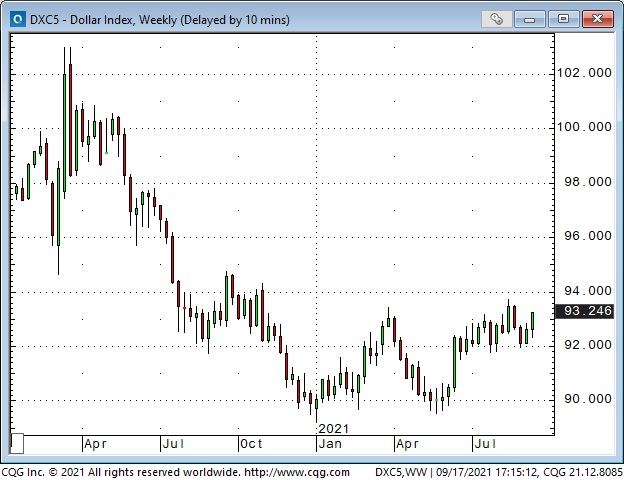Click the Oct label on time axis
Image resolution: width=624 pixels, height=480 pixels.
[x=252, y=444]
